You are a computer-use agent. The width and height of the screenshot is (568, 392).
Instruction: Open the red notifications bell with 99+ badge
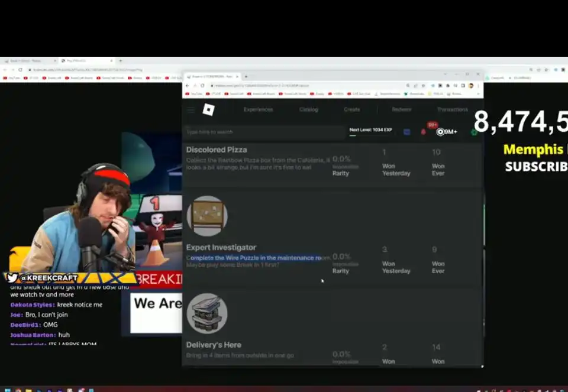[x=424, y=132]
